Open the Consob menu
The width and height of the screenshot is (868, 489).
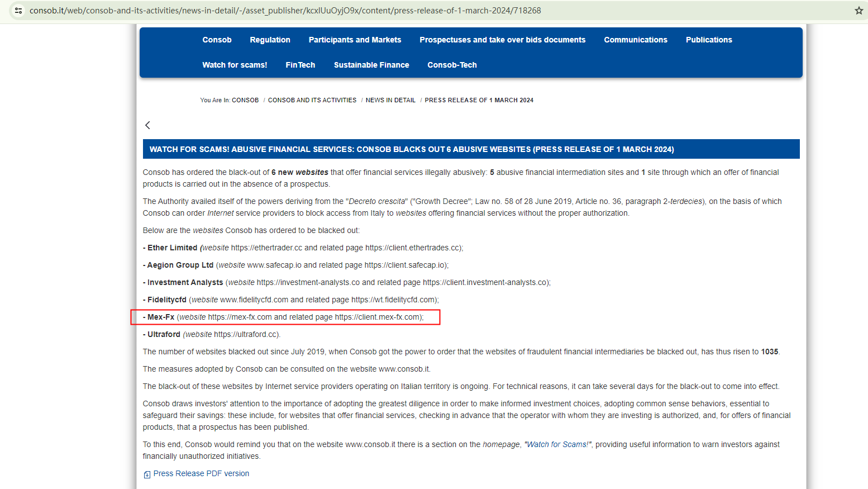coord(217,40)
